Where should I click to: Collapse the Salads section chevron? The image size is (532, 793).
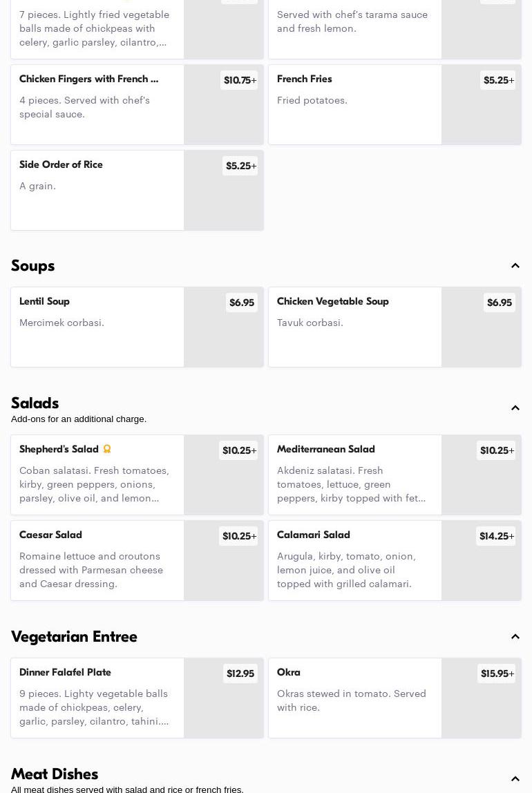(515, 408)
